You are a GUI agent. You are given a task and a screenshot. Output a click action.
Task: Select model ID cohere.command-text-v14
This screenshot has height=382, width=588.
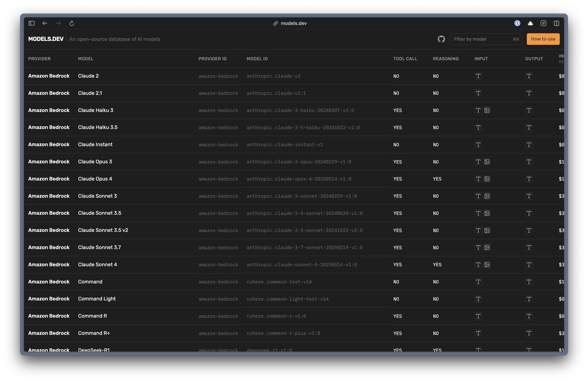point(279,282)
